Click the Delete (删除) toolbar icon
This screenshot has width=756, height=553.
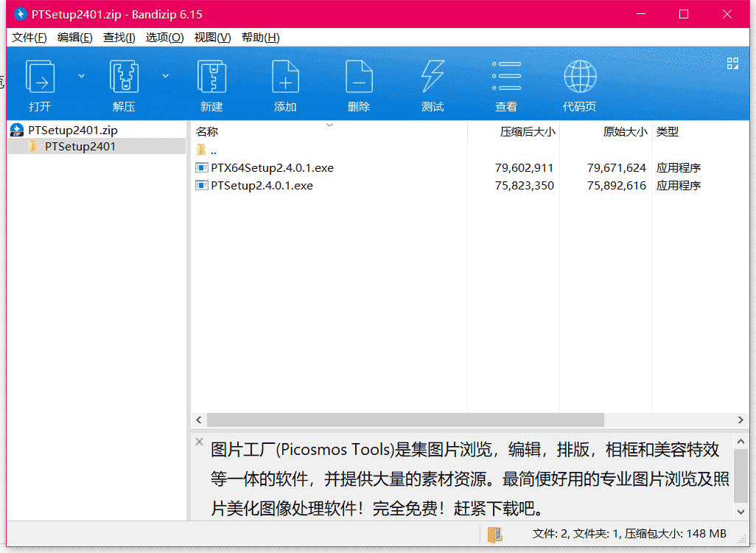(359, 76)
